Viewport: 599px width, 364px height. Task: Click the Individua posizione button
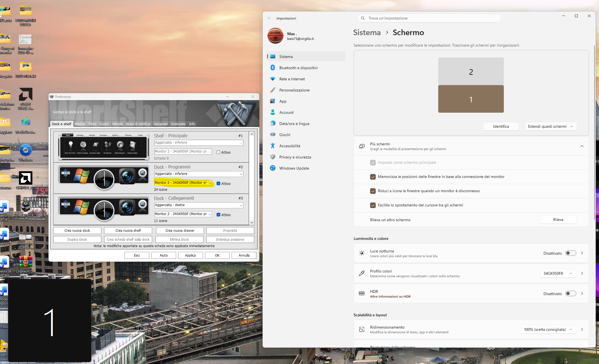[x=230, y=240]
